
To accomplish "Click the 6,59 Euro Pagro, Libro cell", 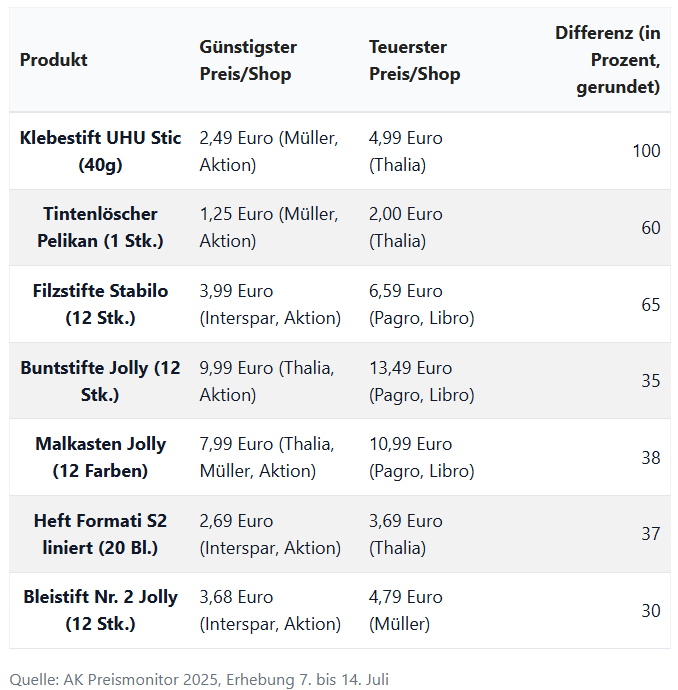I will 421,304.
